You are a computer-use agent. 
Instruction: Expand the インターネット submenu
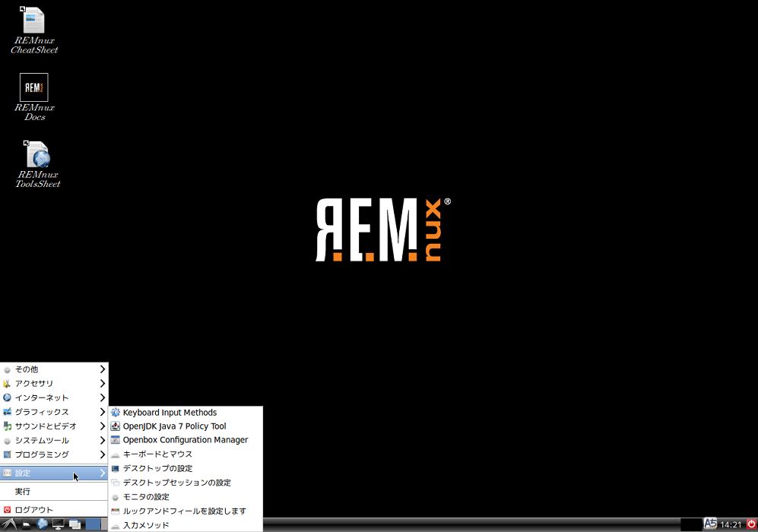[x=54, y=397]
